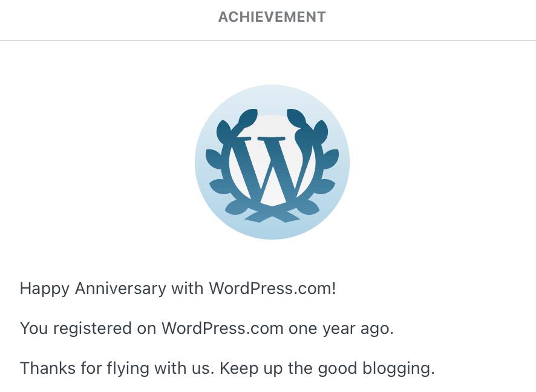This screenshot has height=392, width=536.
Task: Click the "one year ago." text
Action: point(341,328)
